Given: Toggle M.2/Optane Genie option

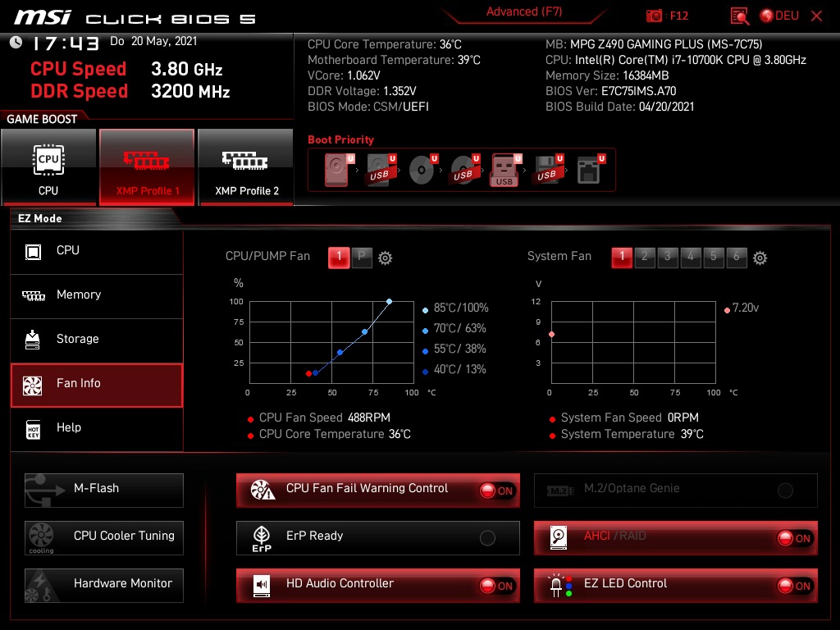Looking at the screenshot, I should pos(676,491).
